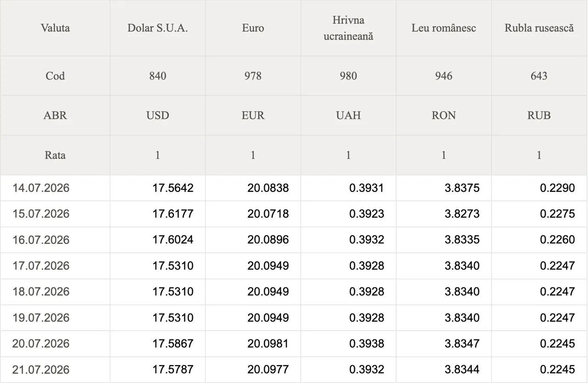Select the USD abbreviation cell

pos(158,115)
